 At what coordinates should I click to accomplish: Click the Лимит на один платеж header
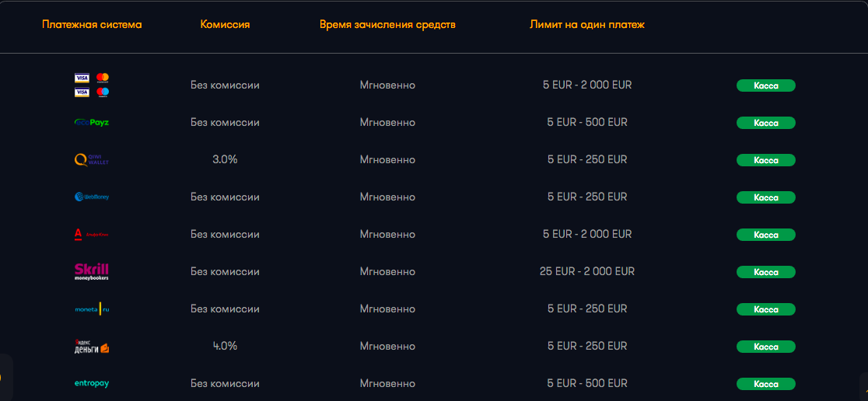pyautogui.click(x=586, y=25)
